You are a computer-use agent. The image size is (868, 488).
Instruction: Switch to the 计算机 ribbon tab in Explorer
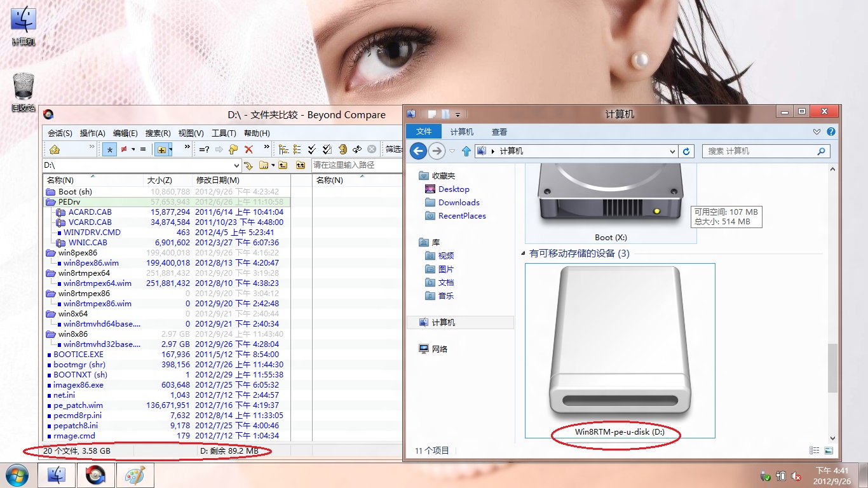[x=462, y=132]
